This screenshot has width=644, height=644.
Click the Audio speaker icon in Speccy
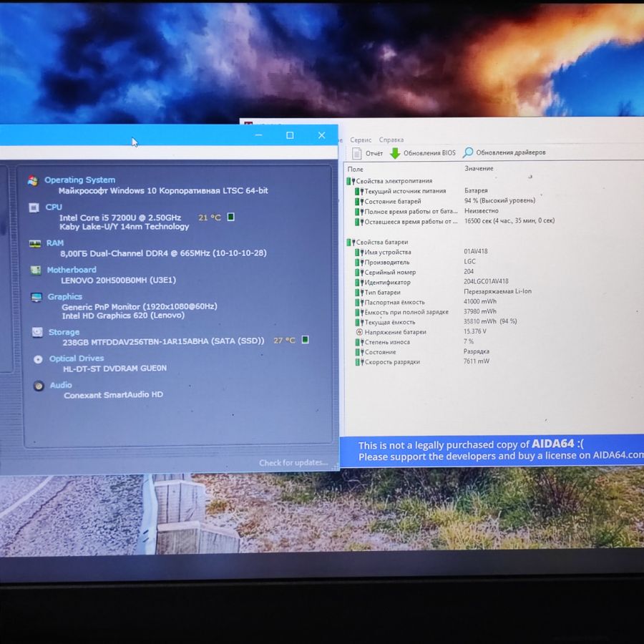point(39,386)
